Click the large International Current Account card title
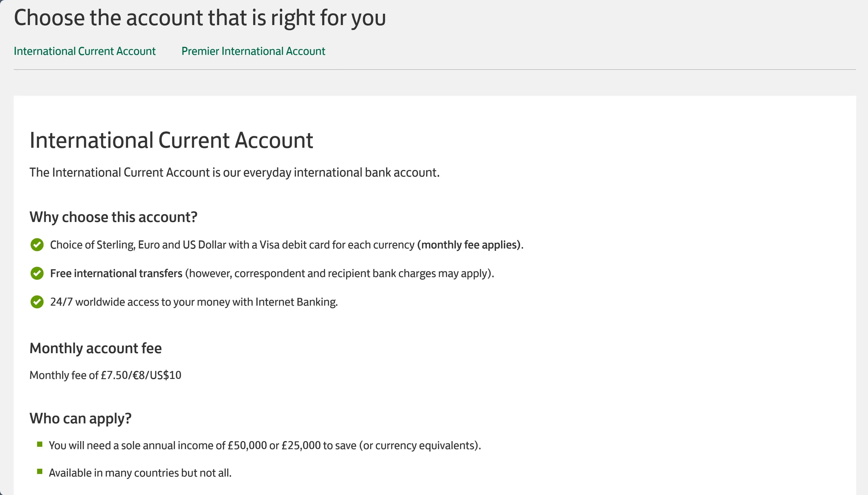 pos(171,140)
